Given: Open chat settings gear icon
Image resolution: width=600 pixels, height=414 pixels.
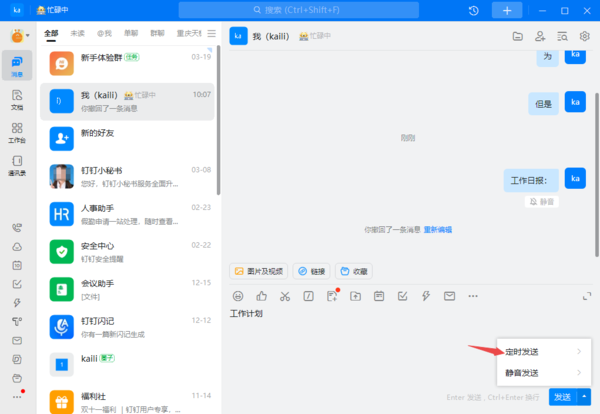Looking at the screenshot, I should (585, 36).
